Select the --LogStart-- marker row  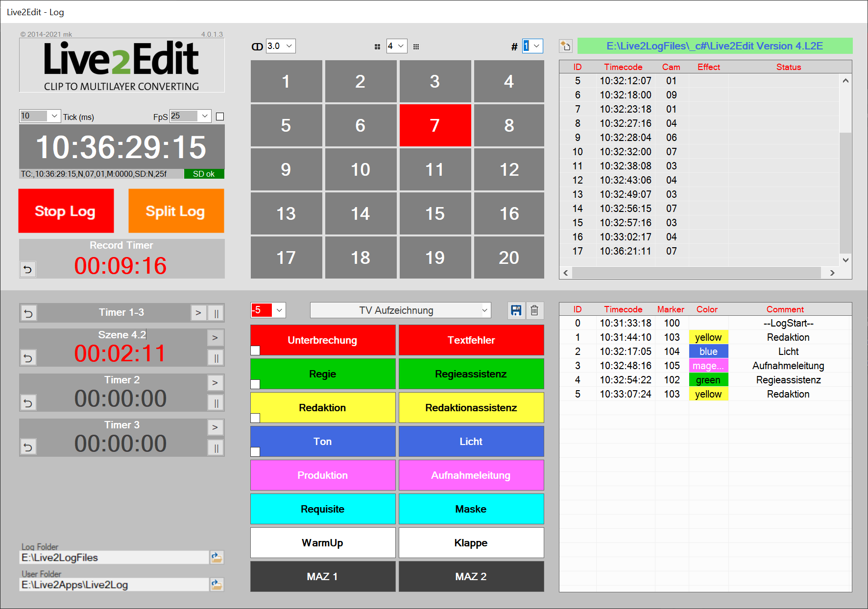(705, 323)
